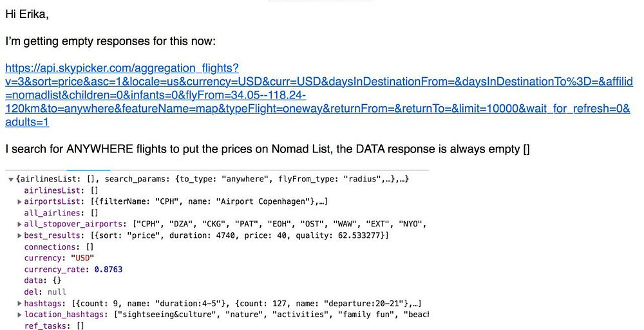Click the "Hi Erika," greeting text

tap(27, 14)
